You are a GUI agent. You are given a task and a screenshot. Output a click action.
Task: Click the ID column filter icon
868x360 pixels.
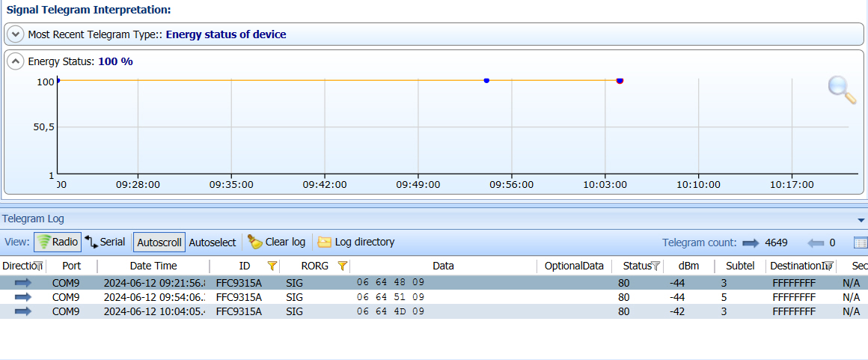coord(272,266)
